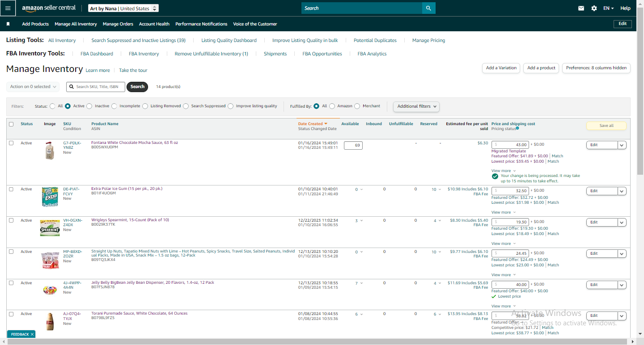Image resolution: width=644 pixels, height=345 pixels.
Task: Close the Feedback tab with X
Action: 32,334
